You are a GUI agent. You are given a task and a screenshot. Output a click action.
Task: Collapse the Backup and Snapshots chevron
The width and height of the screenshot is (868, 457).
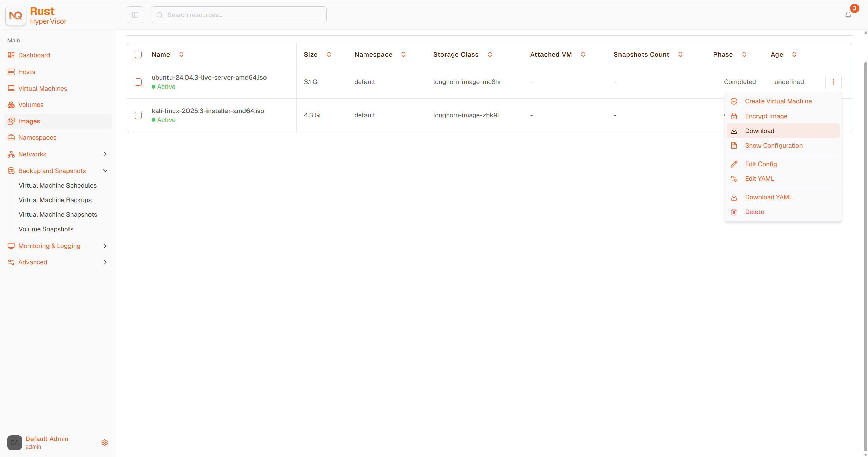[x=105, y=171]
